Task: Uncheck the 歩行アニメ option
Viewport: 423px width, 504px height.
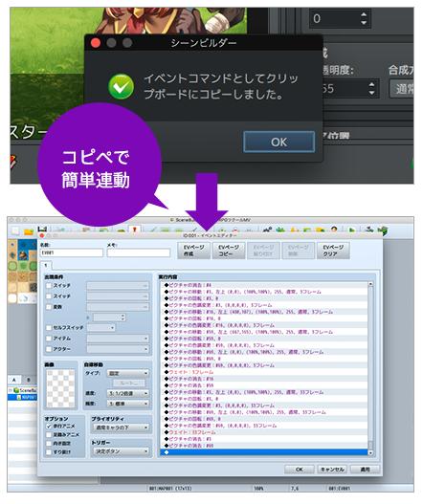Action: (x=49, y=426)
